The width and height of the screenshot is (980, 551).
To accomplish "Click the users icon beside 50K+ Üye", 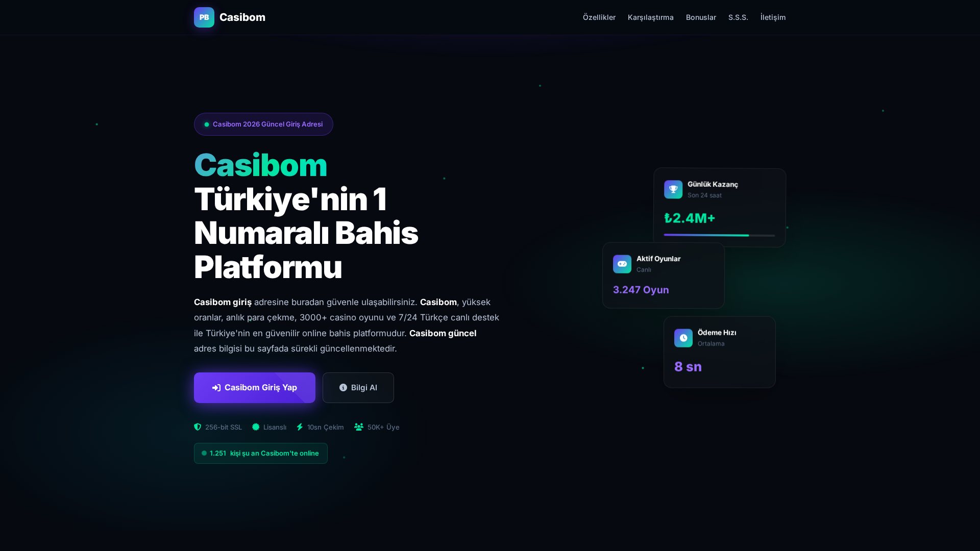I will coord(359,427).
